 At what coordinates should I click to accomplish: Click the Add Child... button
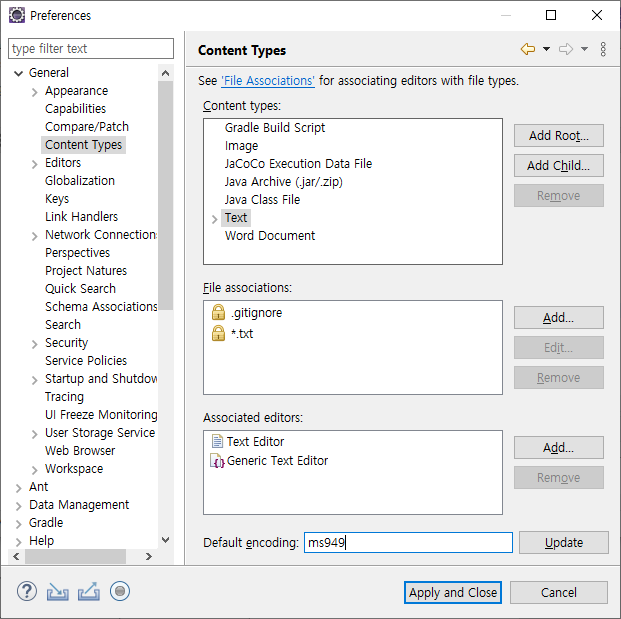tap(559, 166)
